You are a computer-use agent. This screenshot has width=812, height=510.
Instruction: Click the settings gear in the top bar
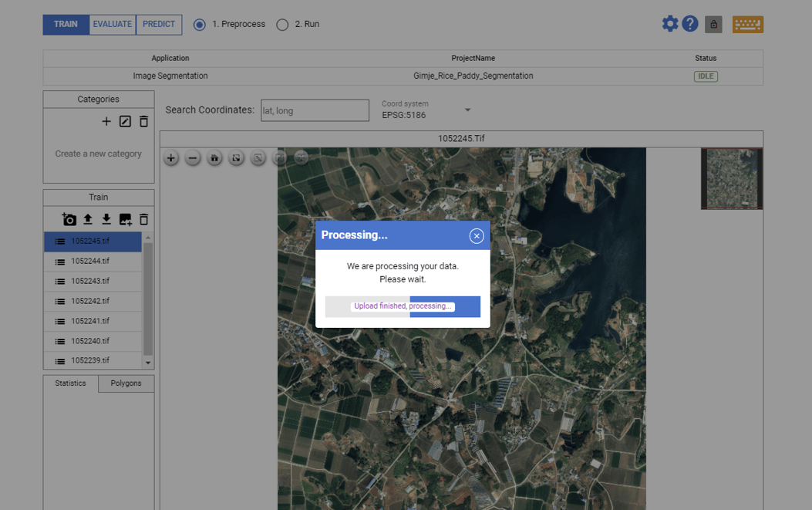pyautogui.click(x=669, y=23)
